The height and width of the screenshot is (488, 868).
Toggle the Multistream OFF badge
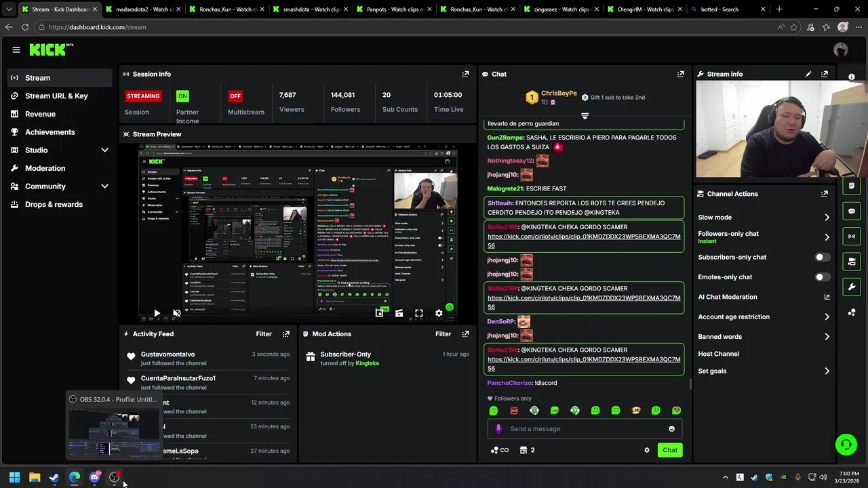235,96
